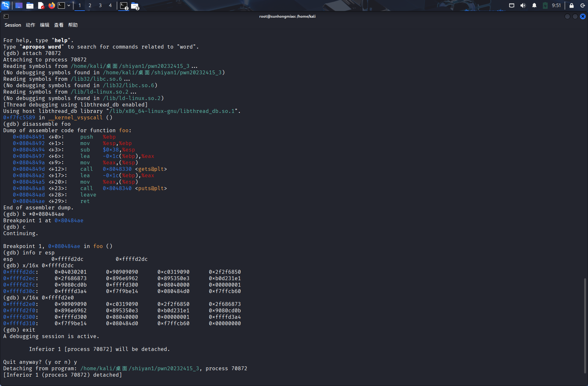
Task: Close the terminal window
Action: [583, 16]
